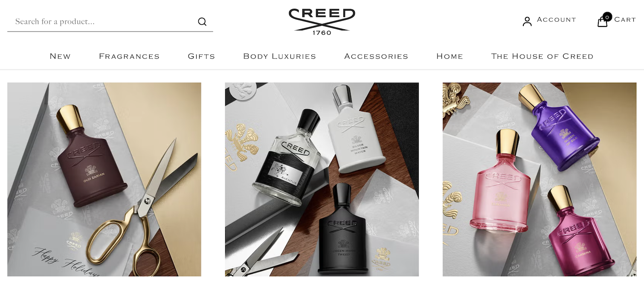
Task: Open the Body Luxuries menu
Action: [279, 56]
